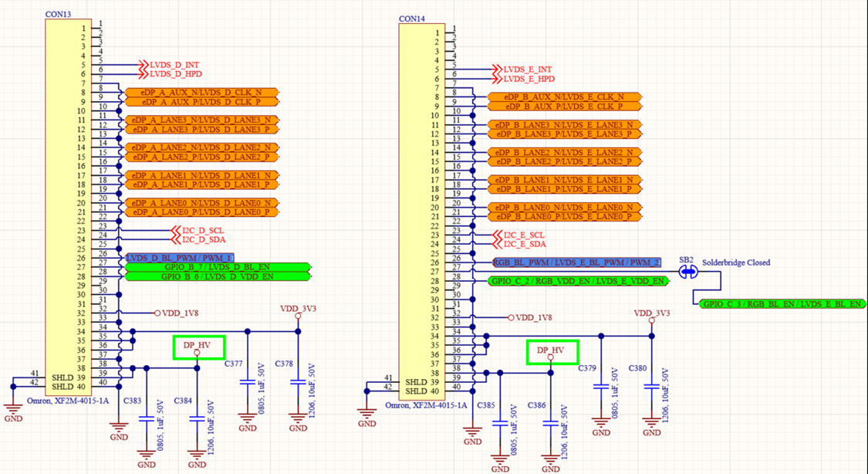The width and height of the screenshot is (868, 474).
Task: Click the GND symbol below C386
Action: [x=550, y=464]
